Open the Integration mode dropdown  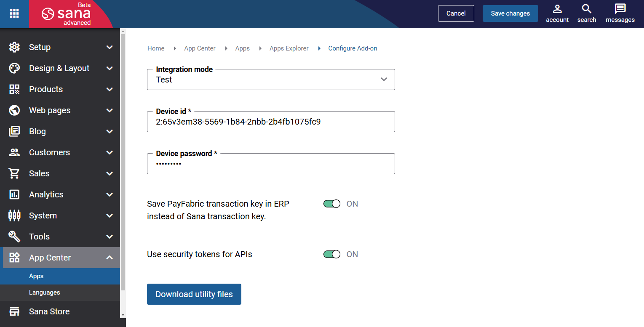tap(271, 80)
